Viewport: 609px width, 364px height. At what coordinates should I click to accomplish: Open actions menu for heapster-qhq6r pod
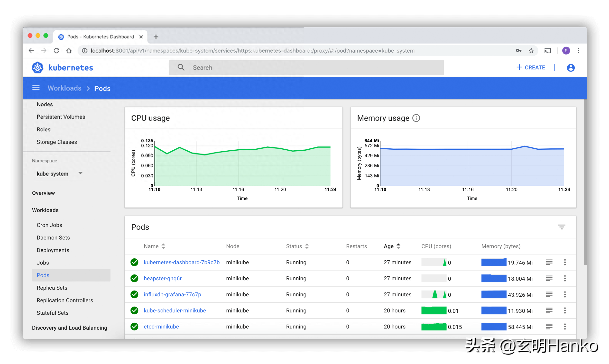click(565, 278)
